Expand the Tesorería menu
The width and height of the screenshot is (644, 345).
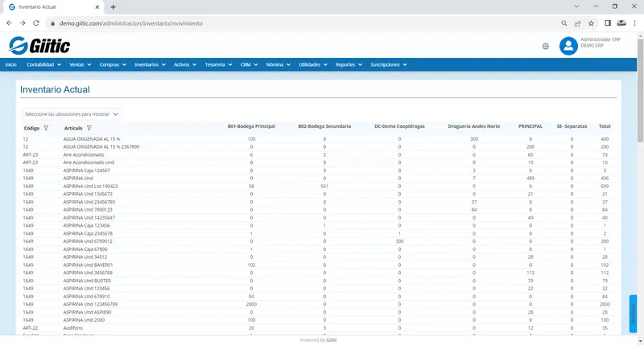218,65
